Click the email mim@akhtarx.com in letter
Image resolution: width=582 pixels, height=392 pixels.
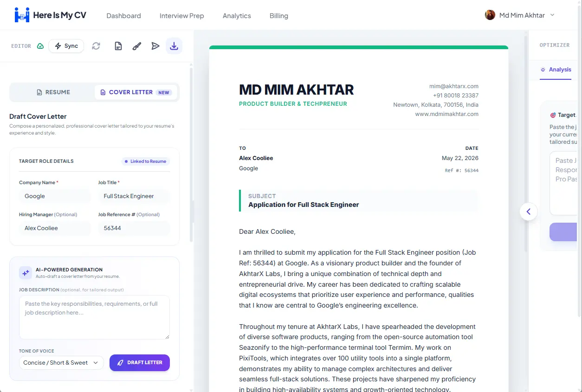(x=453, y=86)
